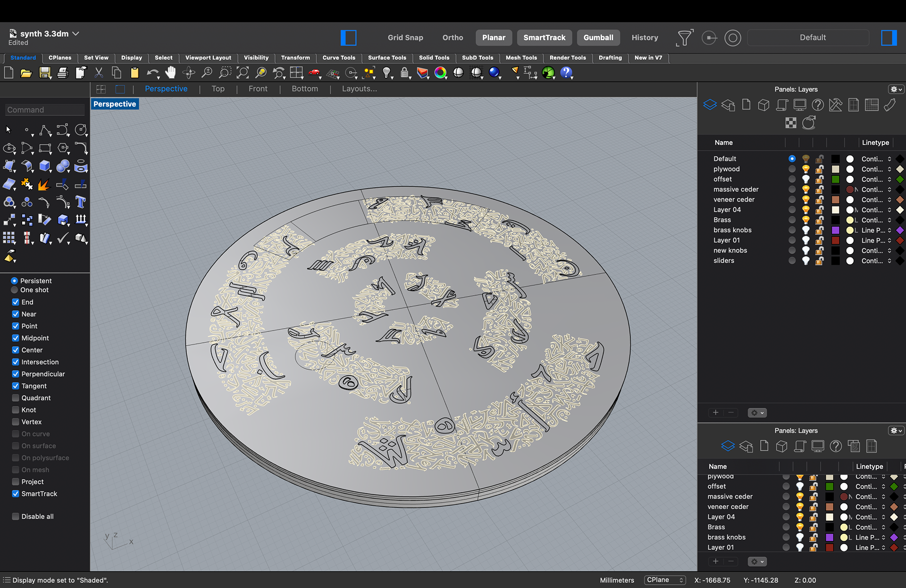
Task: Disable the End osnap checkbox
Action: 16,302
